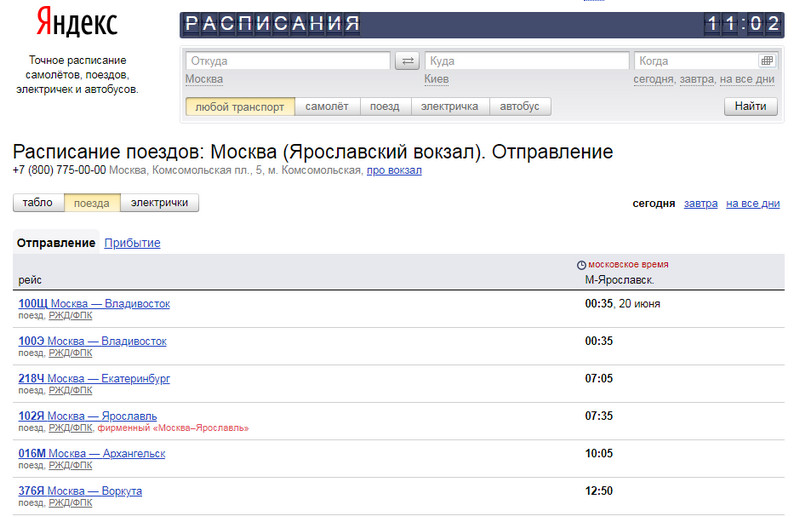Screen dimensions: 800x517
Task: Select любой транспорт transport filter
Action: tap(240, 107)
